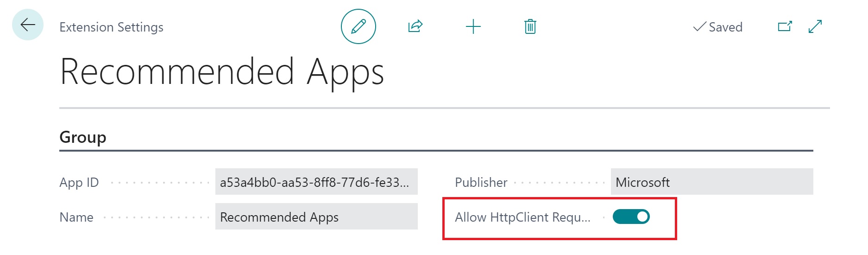Collapse the Group section header
This screenshot has width=868, height=255.
pyautogui.click(x=83, y=137)
